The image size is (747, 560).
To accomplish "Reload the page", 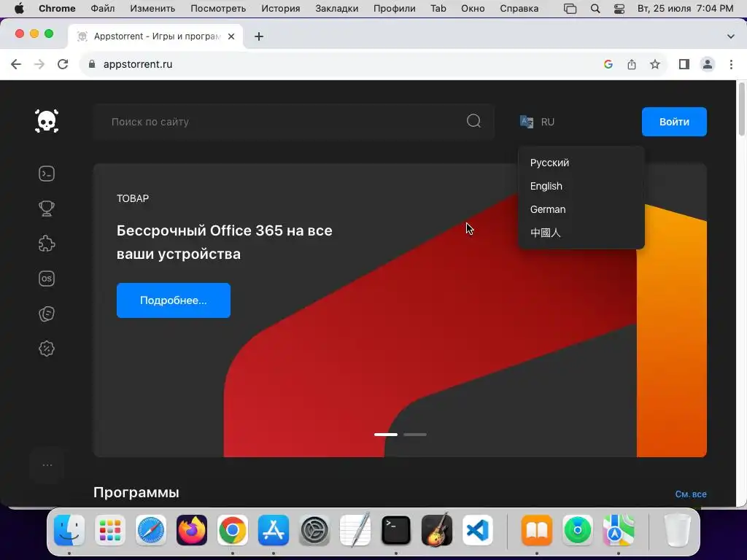I will pyautogui.click(x=63, y=64).
